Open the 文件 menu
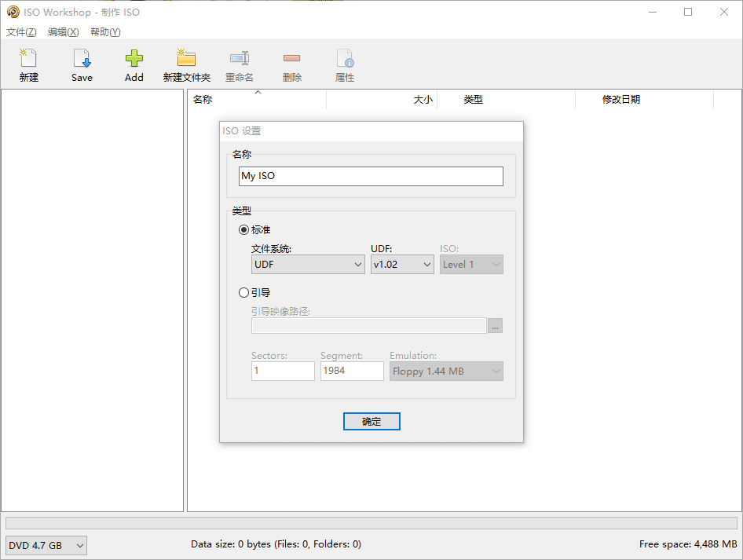The width and height of the screenshot is (743, 560). 20,31
